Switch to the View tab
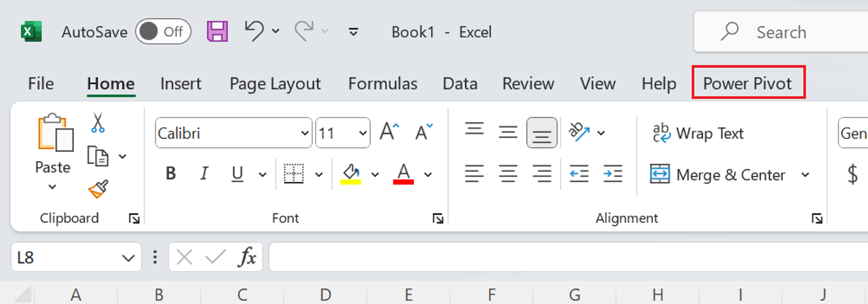This screenshot has width=868, height=304. (x=598, y=83)
